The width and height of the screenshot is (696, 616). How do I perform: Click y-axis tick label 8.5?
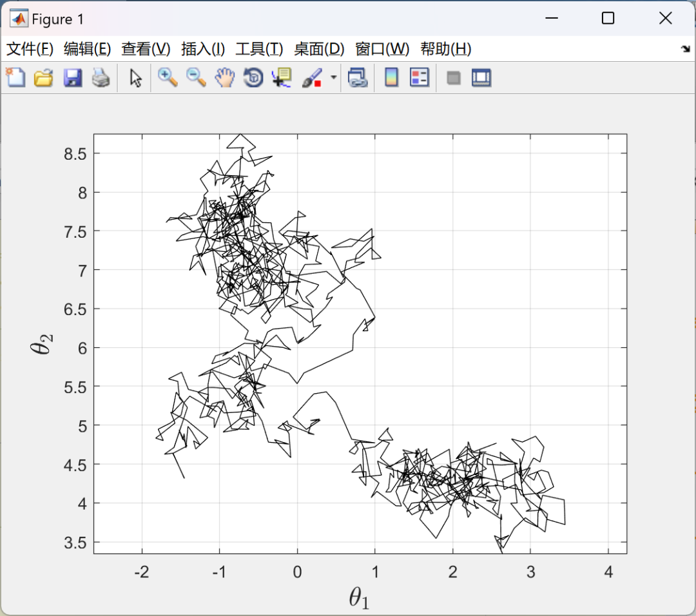pyautogui.click(x=75, y=154)
